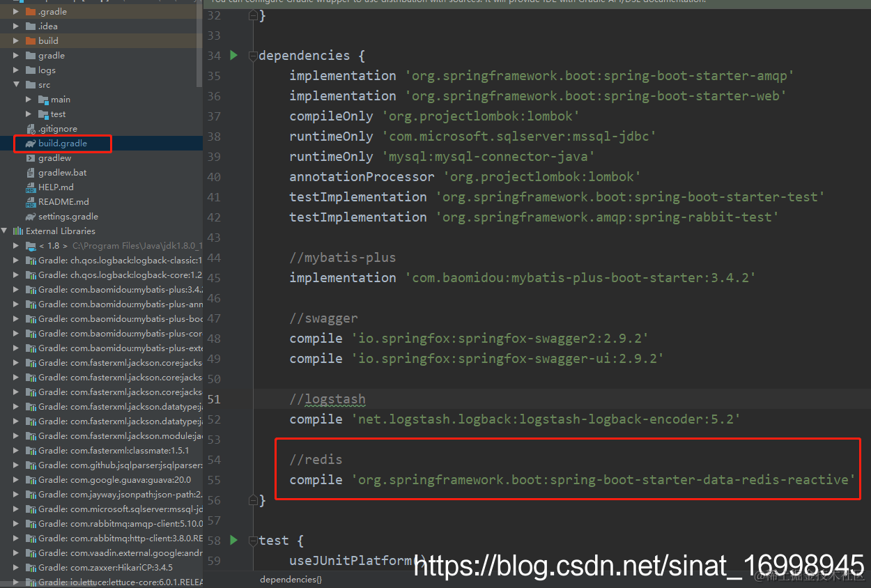
Task: Click the green run icon beside line 34
Action: pyautogui.click(x=233, y=55)
